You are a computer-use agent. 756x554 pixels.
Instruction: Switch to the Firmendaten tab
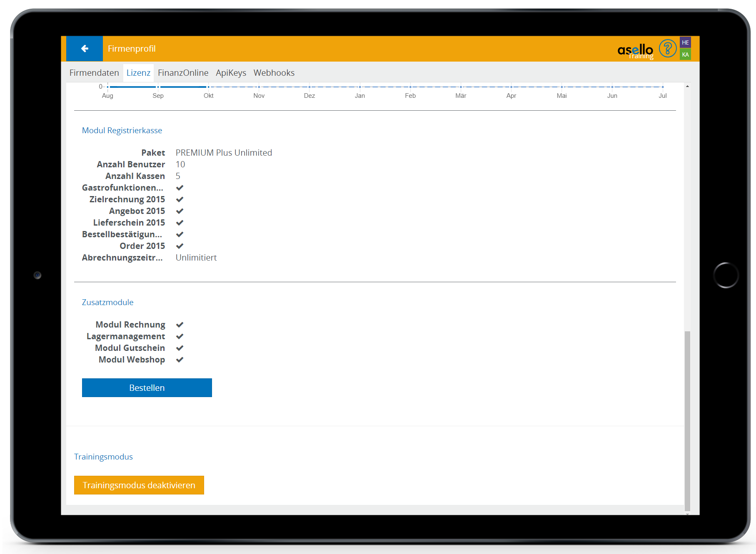(x=94, y=73)
